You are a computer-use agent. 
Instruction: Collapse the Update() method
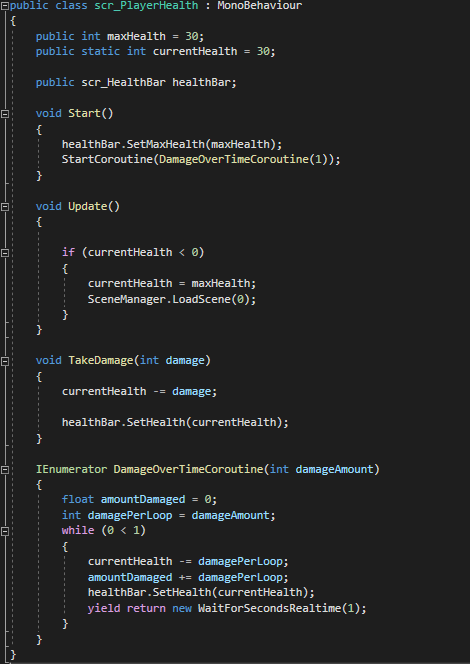coord(5,207)
